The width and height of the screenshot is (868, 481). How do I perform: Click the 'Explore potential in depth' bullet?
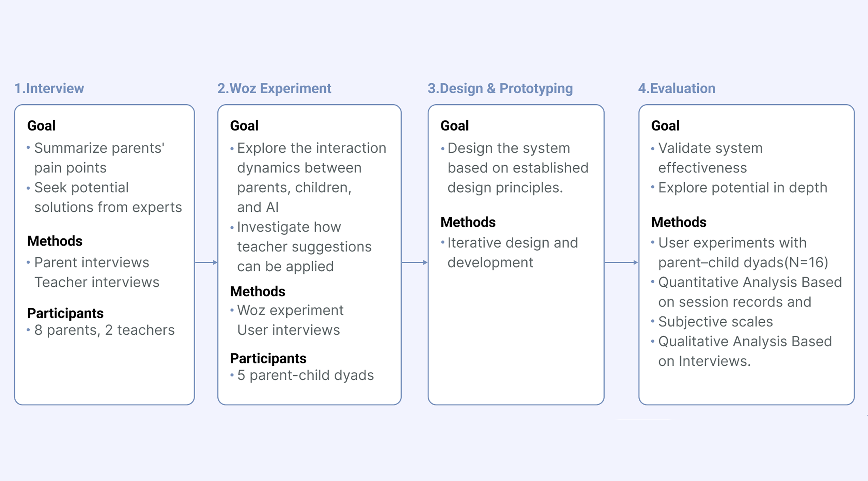(x=742, y=187)
